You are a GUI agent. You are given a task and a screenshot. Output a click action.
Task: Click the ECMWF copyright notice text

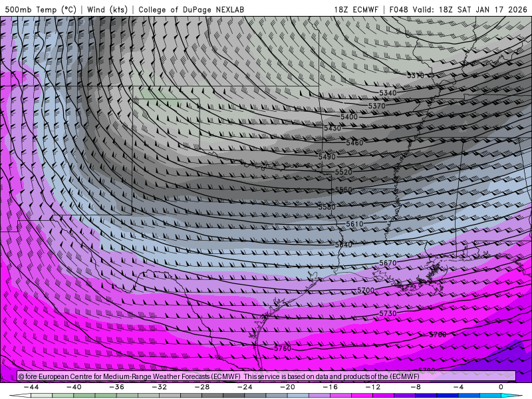tap(219, 376)
